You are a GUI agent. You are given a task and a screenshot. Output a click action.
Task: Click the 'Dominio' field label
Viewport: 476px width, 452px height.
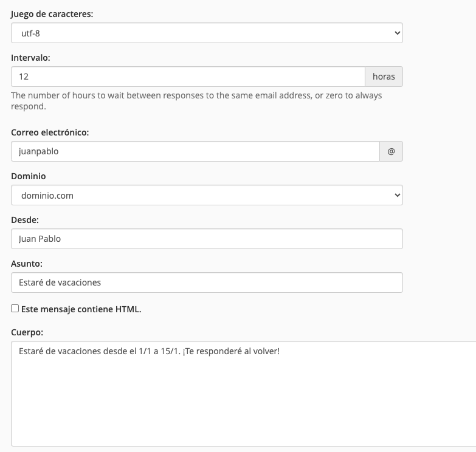(29, 176)
